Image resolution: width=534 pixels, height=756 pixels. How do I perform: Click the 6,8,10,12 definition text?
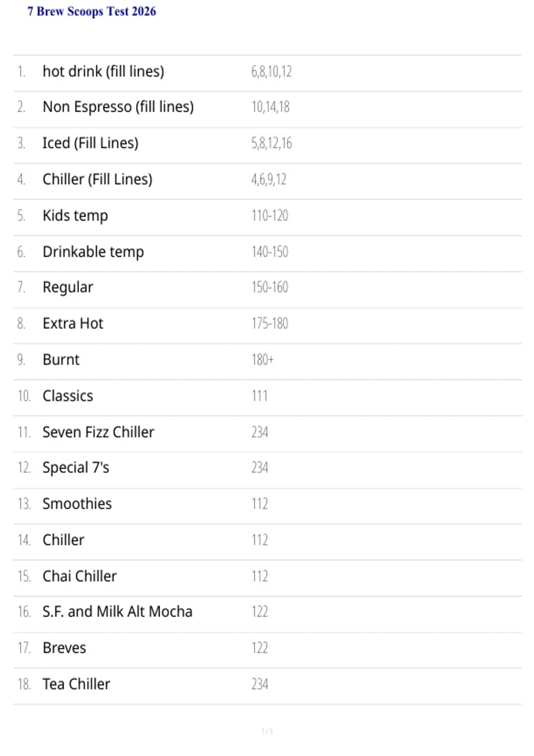pos(271,72)
